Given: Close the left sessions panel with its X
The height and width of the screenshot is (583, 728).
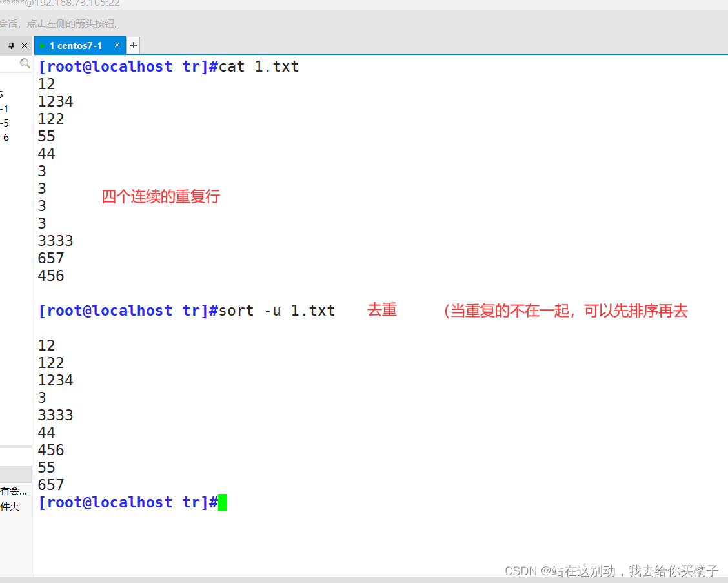Looking at the screenshot, I should pos(24,45).
